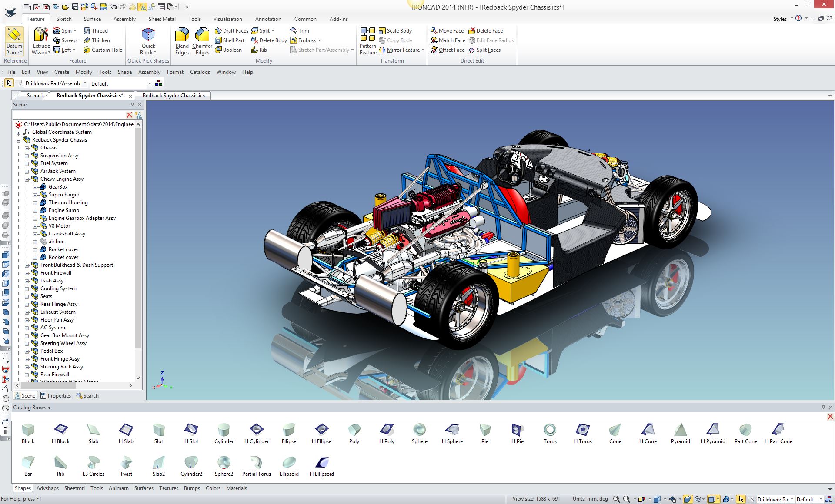Choose the Torus shape from catalog
Screen dimensions: 835x504
coord(550,430)
